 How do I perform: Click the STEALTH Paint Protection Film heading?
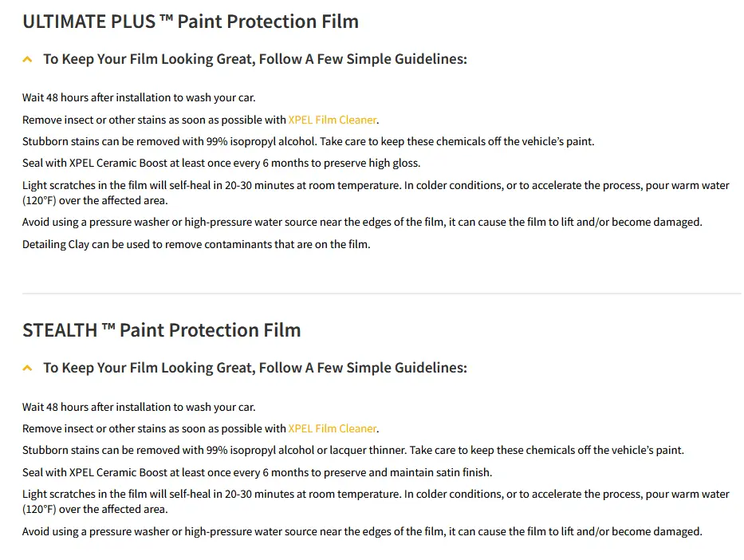point(161,330)
